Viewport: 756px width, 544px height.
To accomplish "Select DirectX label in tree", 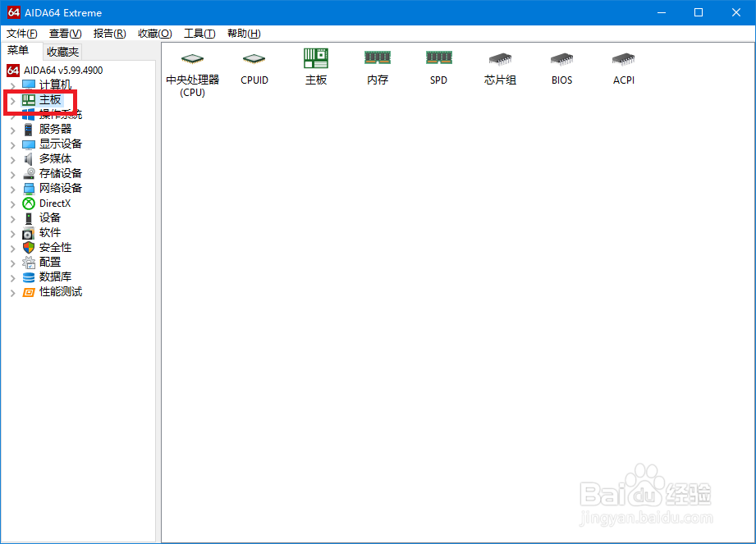I will [55, 203].
